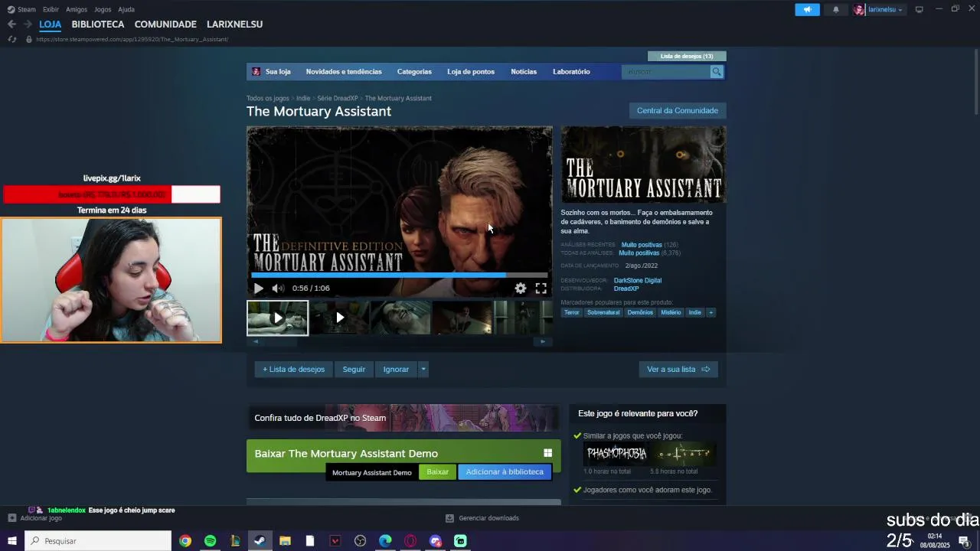
Task: Open Loja de pontos
Action: point(471,72)
